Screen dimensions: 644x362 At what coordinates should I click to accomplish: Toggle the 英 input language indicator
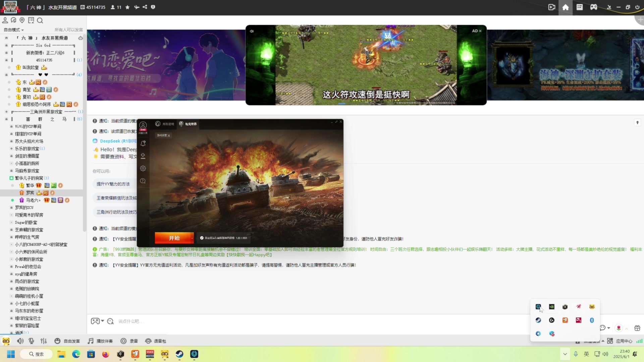pyautogui.click(x=586, y=354)
